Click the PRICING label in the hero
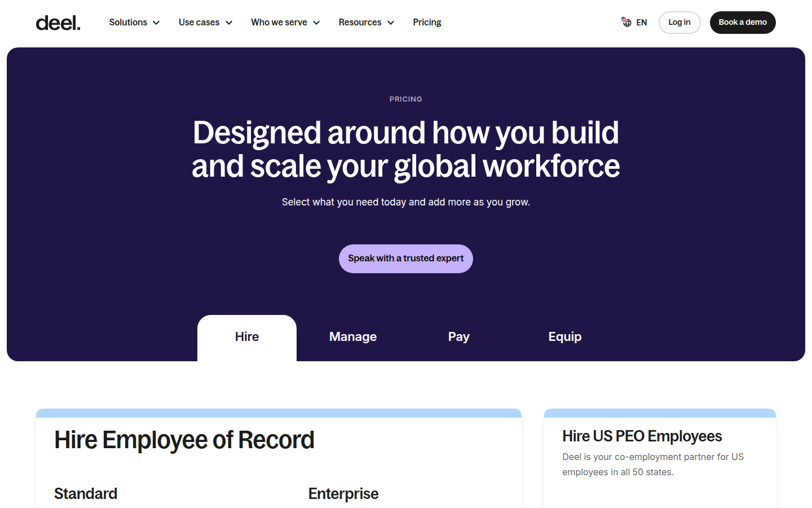812x508 pixels. pos(406,99)
